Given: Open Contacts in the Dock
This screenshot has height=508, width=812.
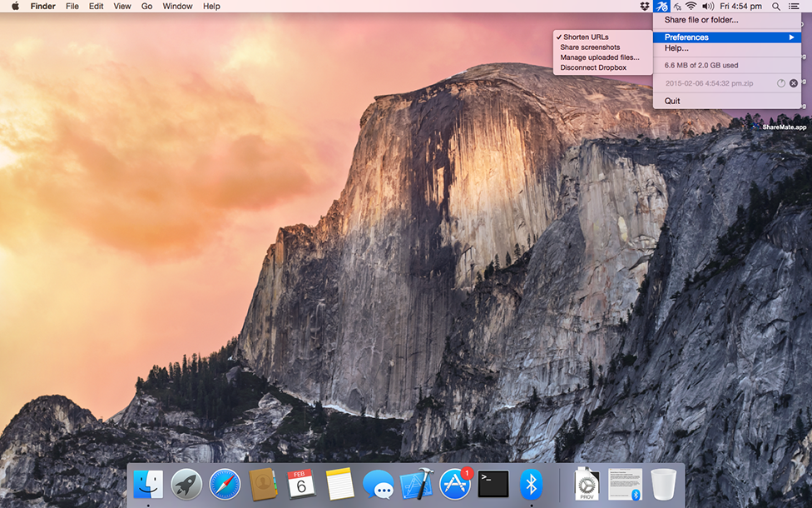Looking at the screenshot, I should 263,484.
